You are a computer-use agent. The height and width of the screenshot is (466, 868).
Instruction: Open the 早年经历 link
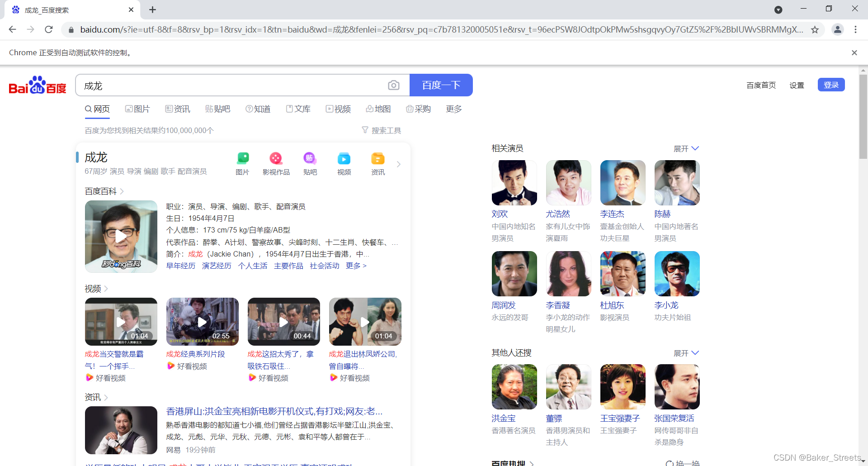point(181,266)
